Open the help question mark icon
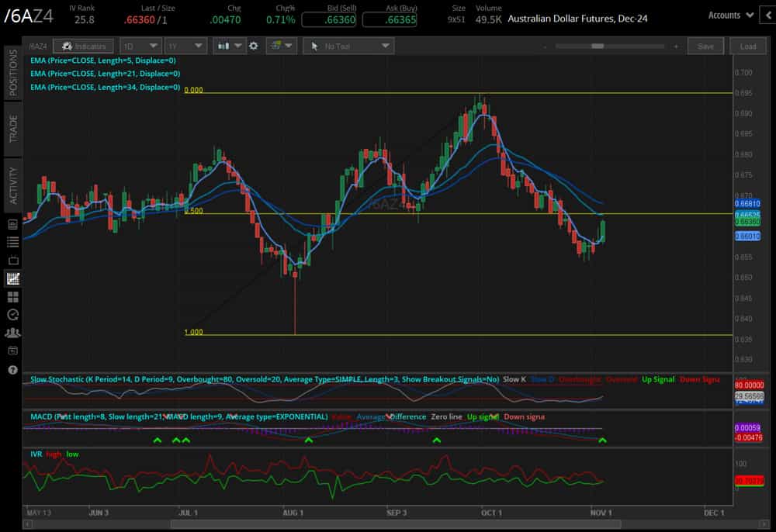 [12, 370]
